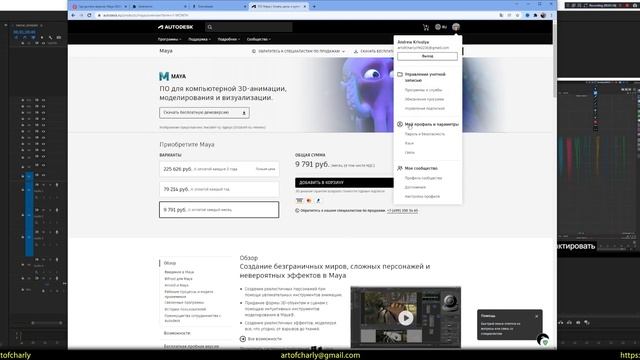
Task: Open the Подробнее menu
Action: [x=229, y=39]
